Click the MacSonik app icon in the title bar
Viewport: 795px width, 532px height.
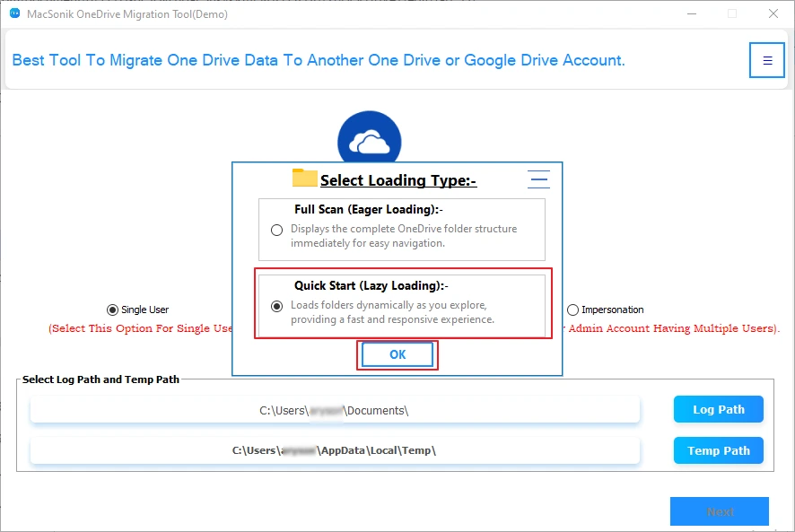(x=14, y=13)
